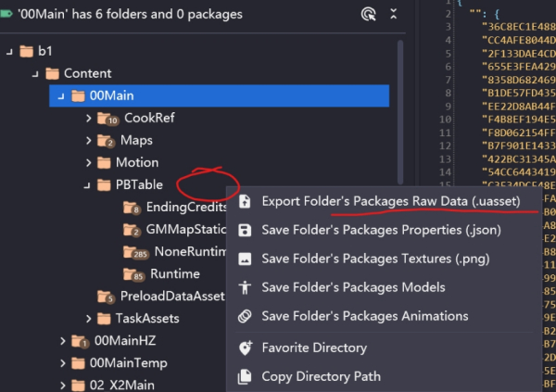Select Save Folder's Packages Textures (.png)
The image size is (556, 392).
point(375,259)
